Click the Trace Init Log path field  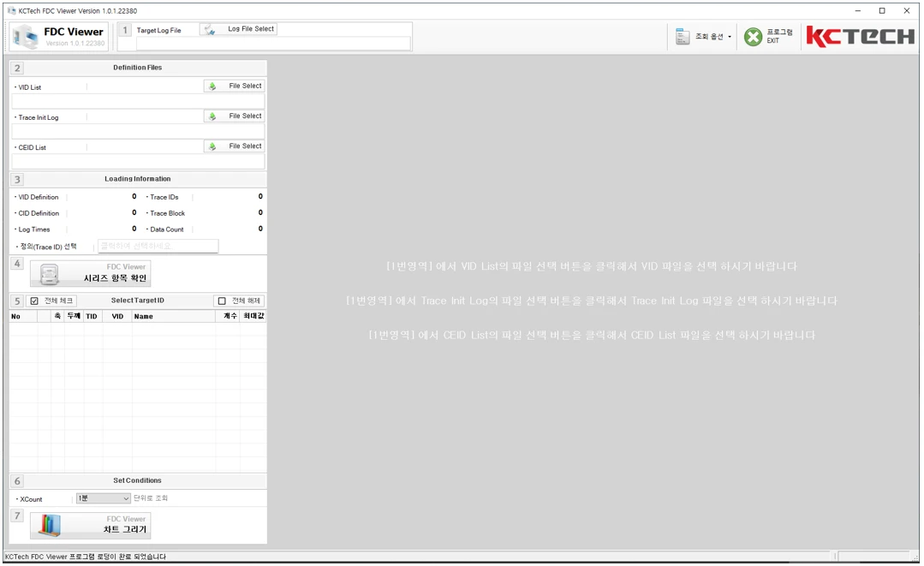(x=138, y=131)
